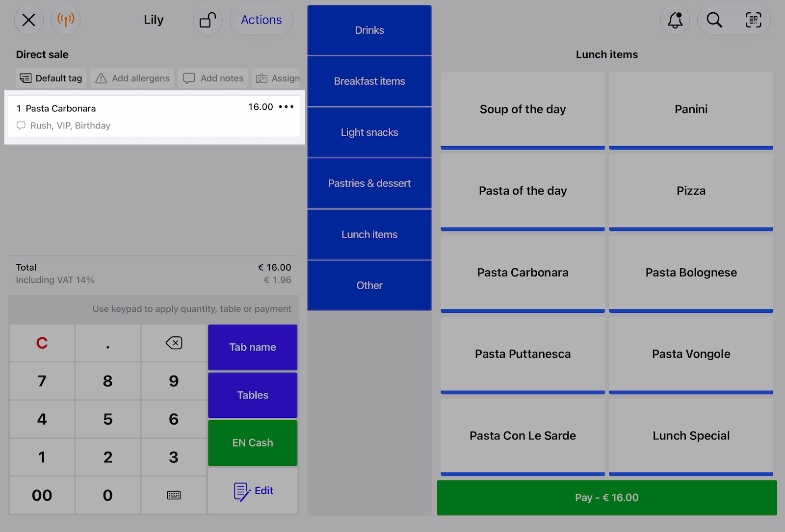Close the sale with the X icon
Viewport: 785px width, 532px height.
pyautogui.click(x=29, y=20)
